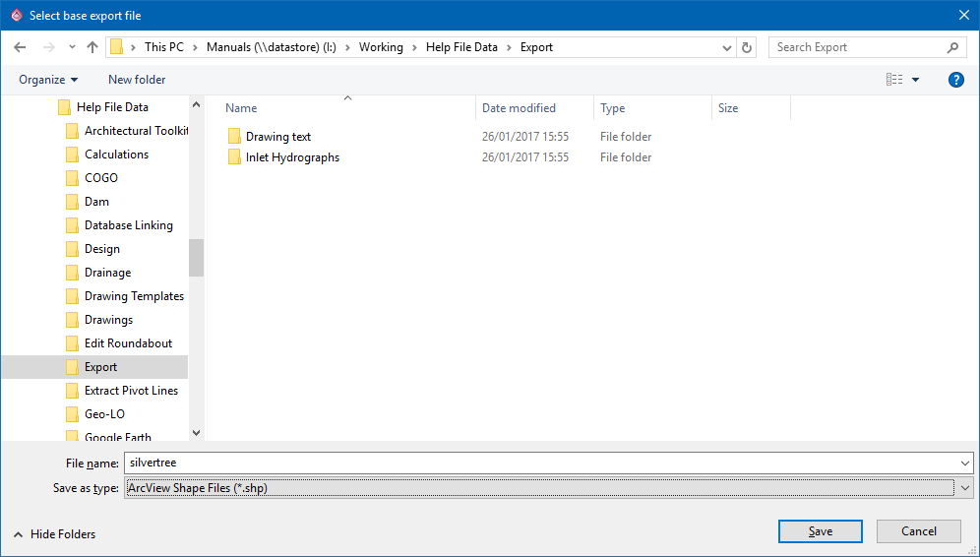Open the Help question mark icon
The image size is (980, 557).
click(x=955, y=80)
